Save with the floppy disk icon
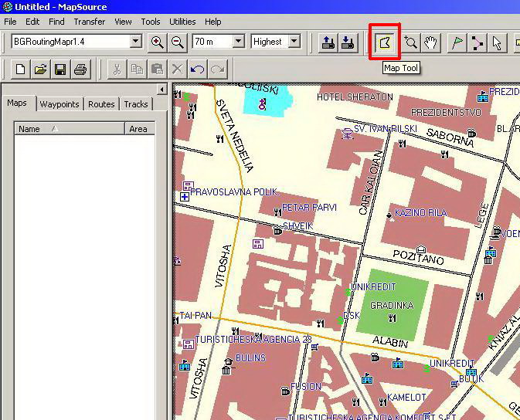520x420 pixels. pos(60,69)
